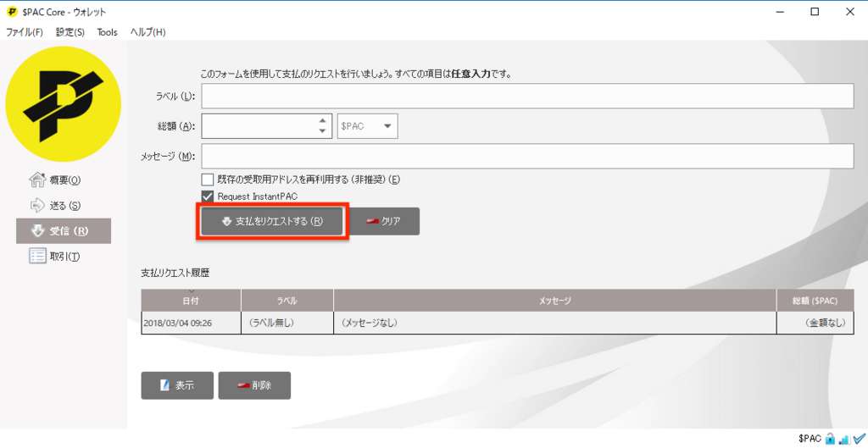Sort history by 日付 column header

[x=191, y=301]
